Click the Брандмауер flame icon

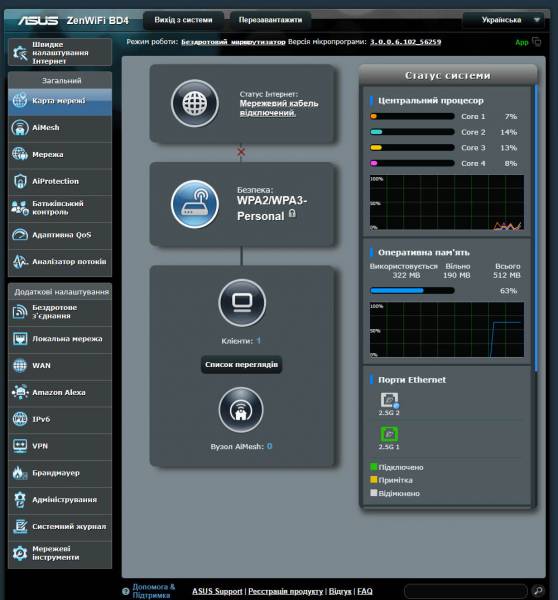click(x=20, y=473)
